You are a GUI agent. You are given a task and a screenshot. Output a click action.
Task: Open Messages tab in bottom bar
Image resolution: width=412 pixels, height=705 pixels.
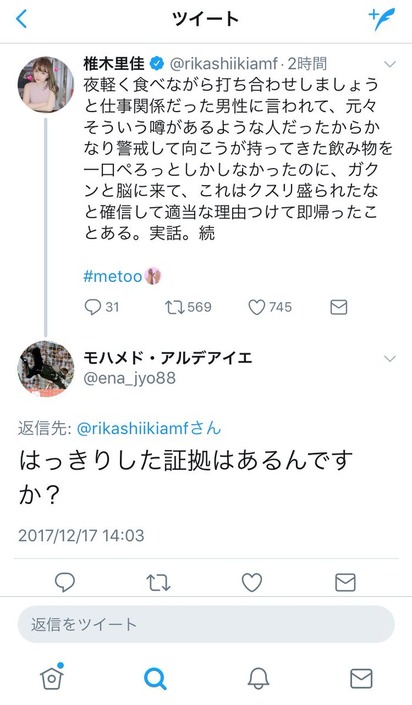pyautogui.click(x=361, y=679)
